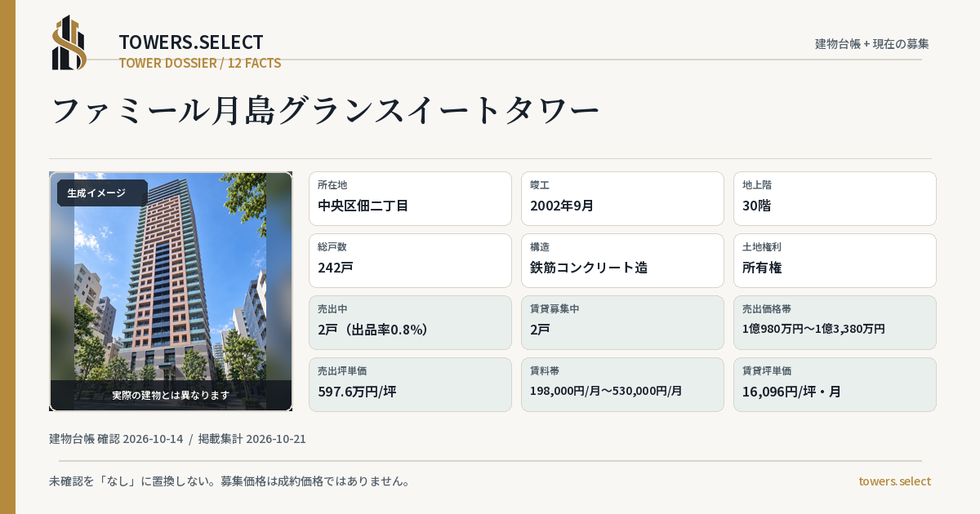
Task: Select the TOWERS.SELECT brand name
Action: [191, 42]
